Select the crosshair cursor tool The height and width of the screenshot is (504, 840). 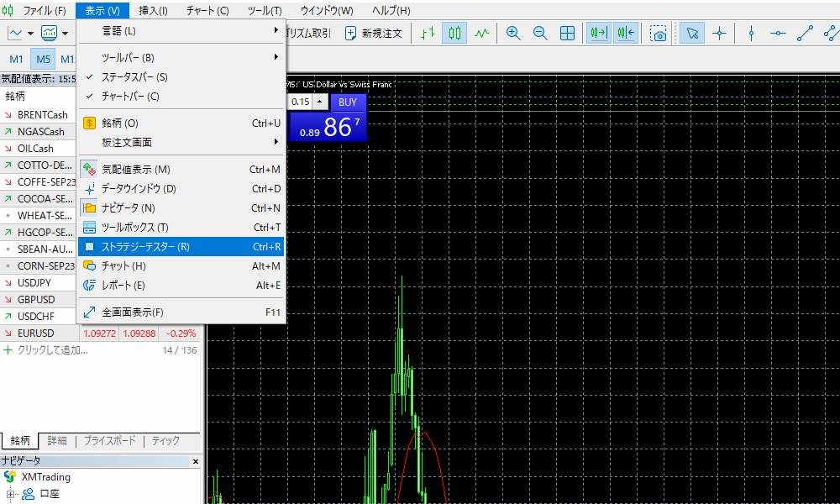pos(719,34)
